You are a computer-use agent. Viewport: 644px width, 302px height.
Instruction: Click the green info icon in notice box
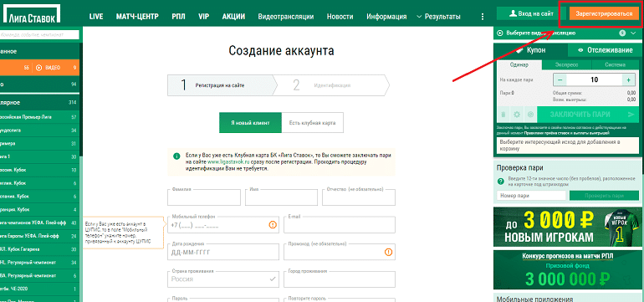tap(176, 156)
